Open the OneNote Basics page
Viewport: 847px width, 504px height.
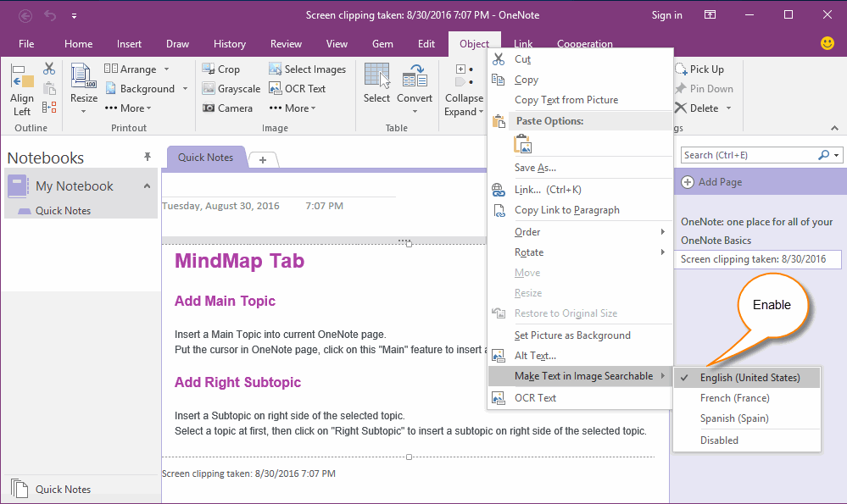pos(716,240)
